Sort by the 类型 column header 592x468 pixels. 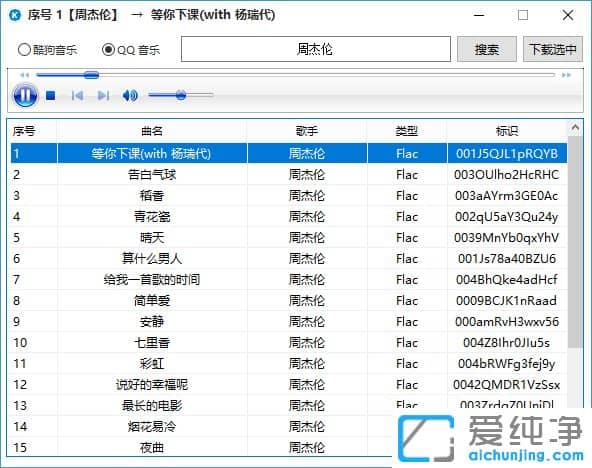point(407,131)
